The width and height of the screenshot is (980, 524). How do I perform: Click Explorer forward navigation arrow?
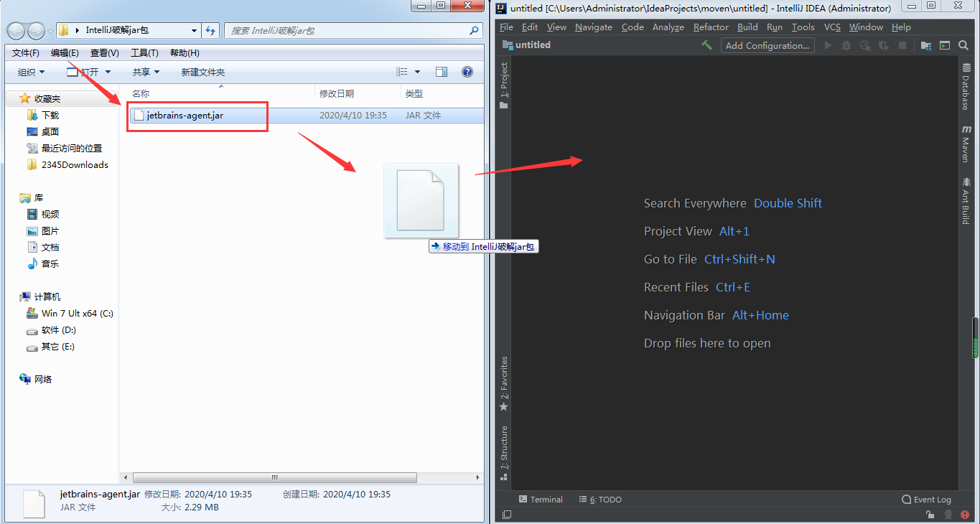(36, 31)
